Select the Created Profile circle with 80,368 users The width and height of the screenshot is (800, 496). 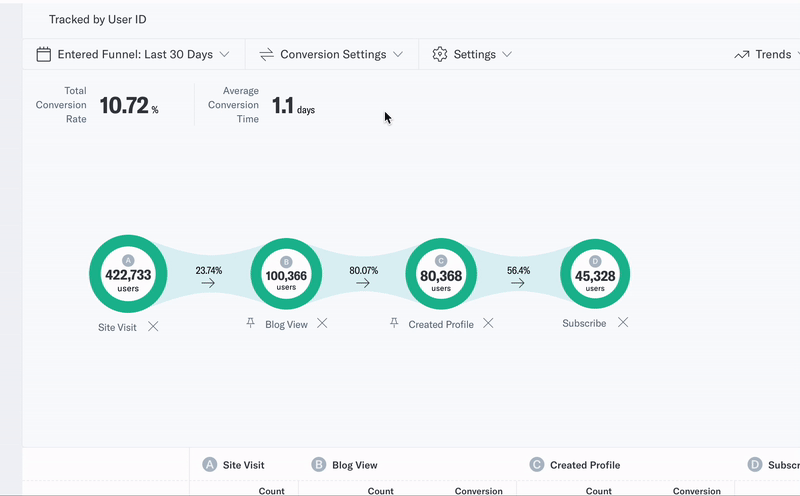[441, 274]
